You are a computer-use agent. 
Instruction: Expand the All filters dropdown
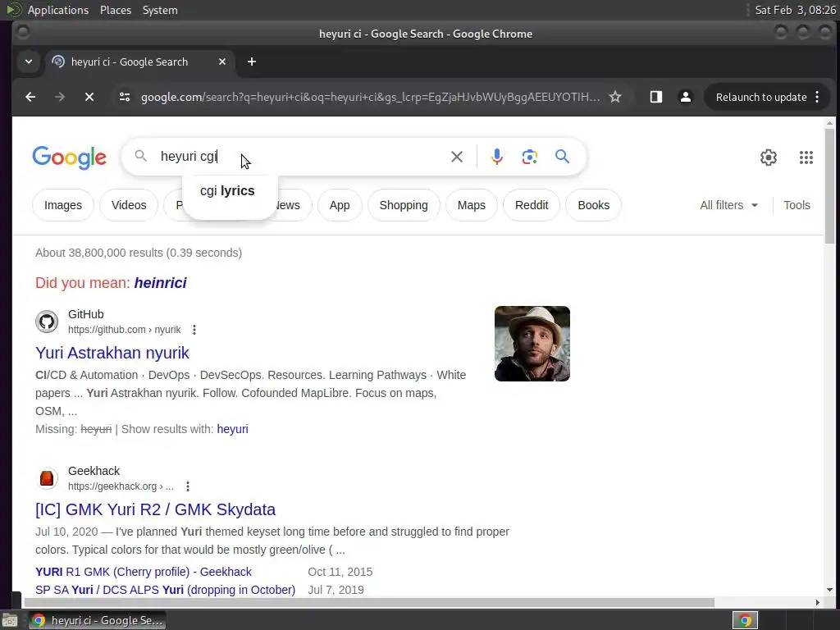(729, 205)
